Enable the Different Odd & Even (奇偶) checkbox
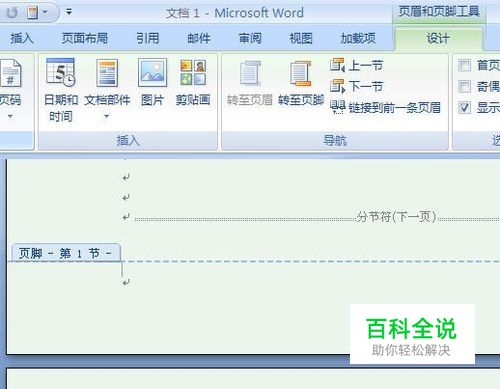The height and width of the screenshot is (389, 500). pyautogui.click(x=464, y=87)
